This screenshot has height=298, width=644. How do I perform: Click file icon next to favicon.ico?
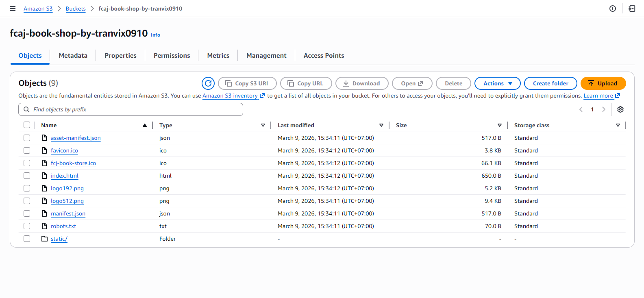[x=44, y=150]
